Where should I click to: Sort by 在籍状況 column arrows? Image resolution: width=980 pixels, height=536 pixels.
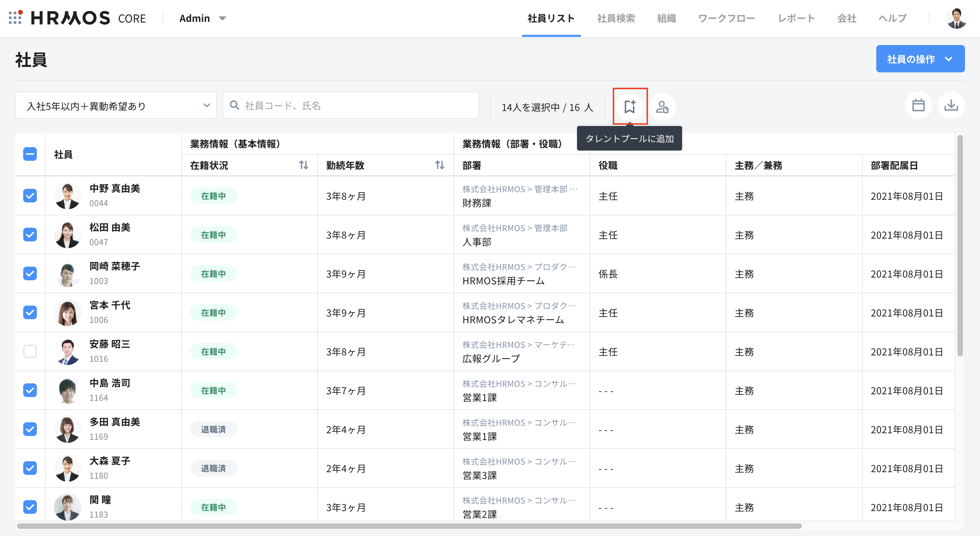coord(303,165)
